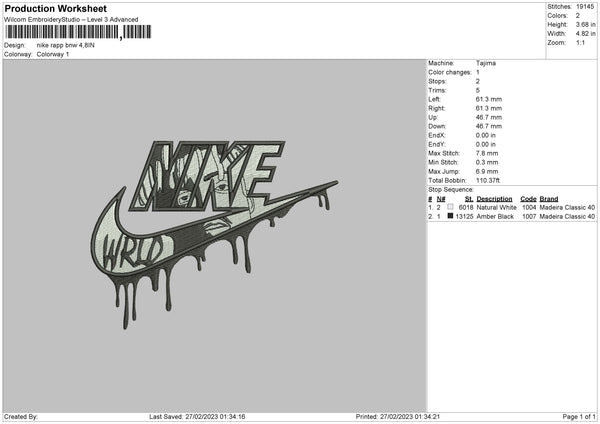Viewport: 600px width, 424px height.
Task: Click the 'Down:' measurement label
Action: pyautogui.click(x=437, y=126)
